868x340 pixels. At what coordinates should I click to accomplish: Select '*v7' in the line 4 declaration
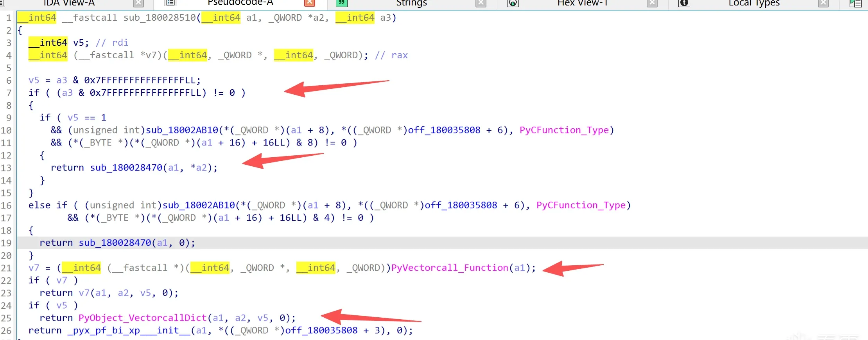point(148,55)
